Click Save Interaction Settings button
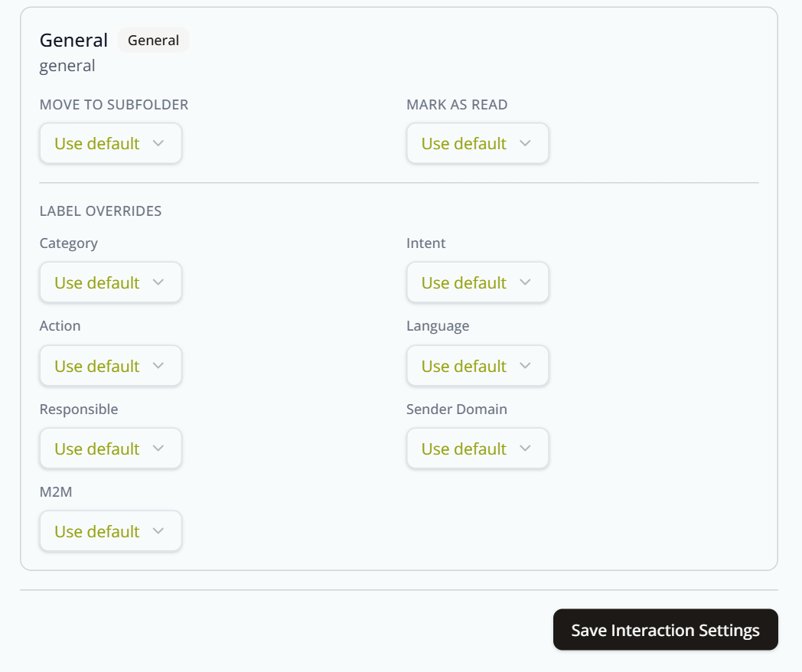802x672 pixels. (x=666, y=630)
